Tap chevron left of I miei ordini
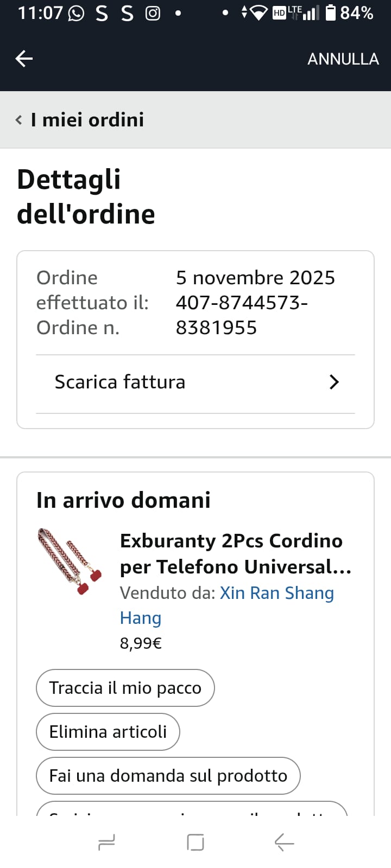Image resolution: width=391 pixels, height=868 pixels. tap(19, 120)
